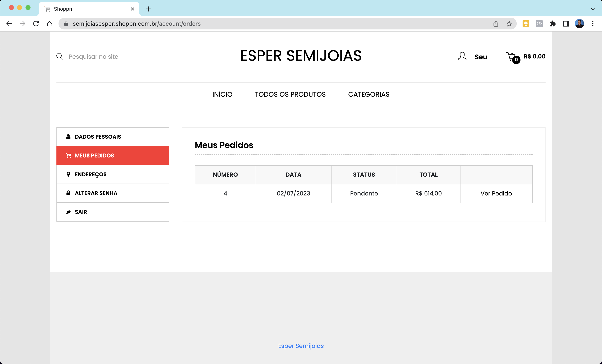Viewport: 602px width, 364px height.
Task: Open the code-brackets extension icon
Action: (x=539, y=24)
